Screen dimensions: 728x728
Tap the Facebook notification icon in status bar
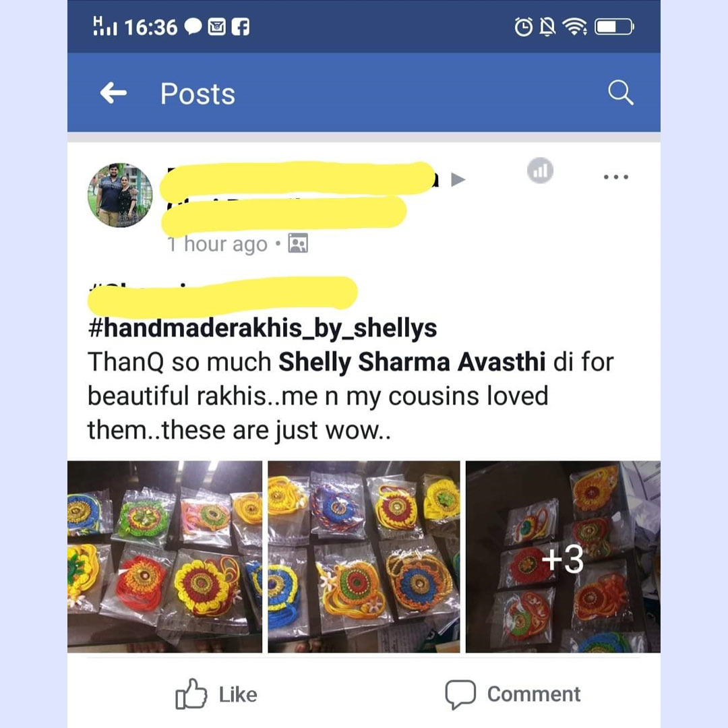tap(241, 27)
